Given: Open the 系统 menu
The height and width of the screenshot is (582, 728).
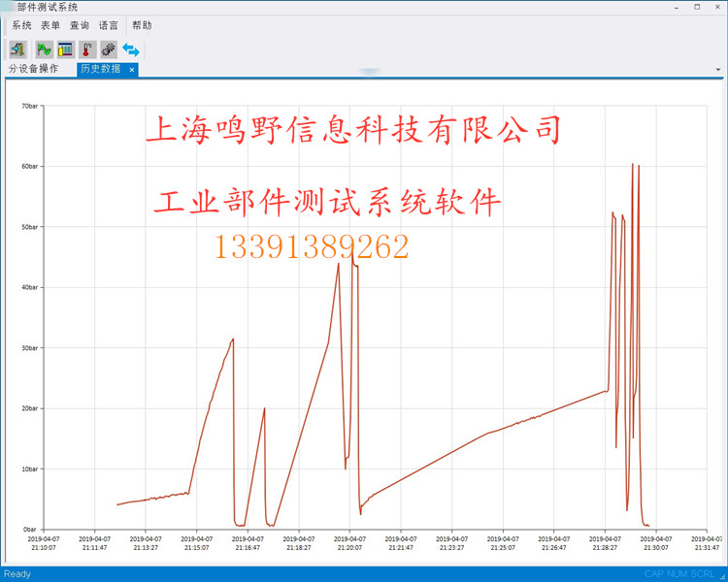Looking at the screenshot, I should point(20,25).
